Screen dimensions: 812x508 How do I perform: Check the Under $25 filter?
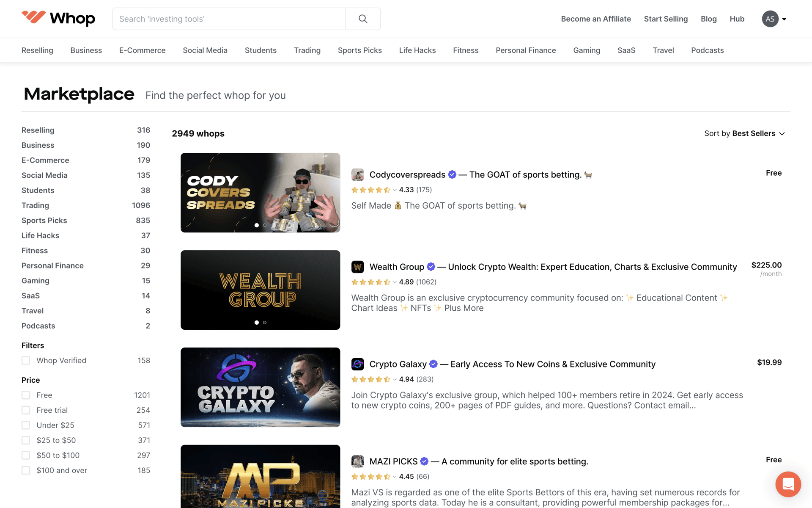(26, 425)
